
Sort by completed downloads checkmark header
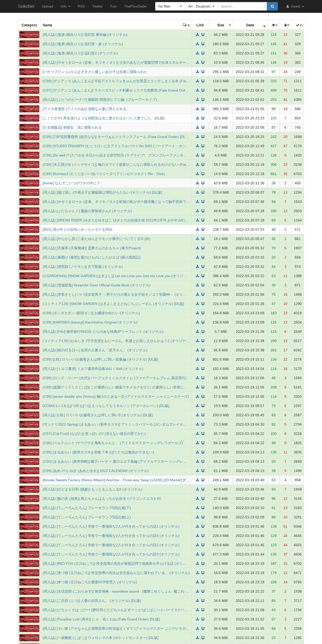click(298, 25)
